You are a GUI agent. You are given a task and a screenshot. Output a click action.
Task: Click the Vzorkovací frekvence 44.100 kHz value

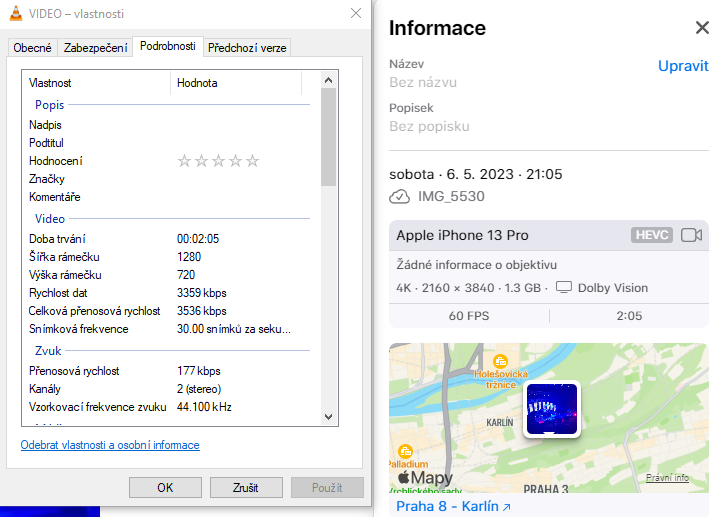tap(204, 407)
